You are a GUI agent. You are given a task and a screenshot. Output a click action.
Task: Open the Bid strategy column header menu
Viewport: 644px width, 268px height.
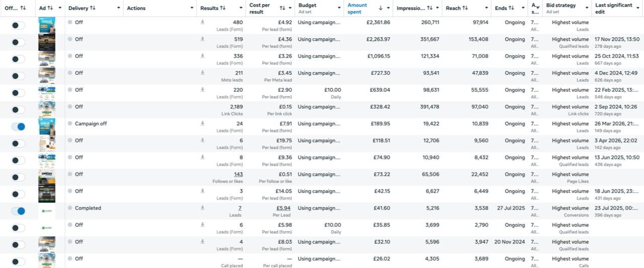(587, 8)
